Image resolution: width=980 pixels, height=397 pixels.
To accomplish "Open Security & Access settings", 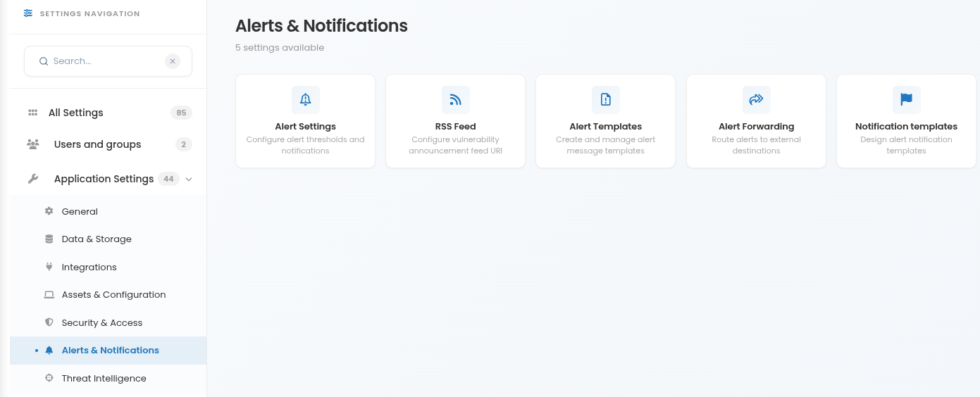I will pos(102,322).
